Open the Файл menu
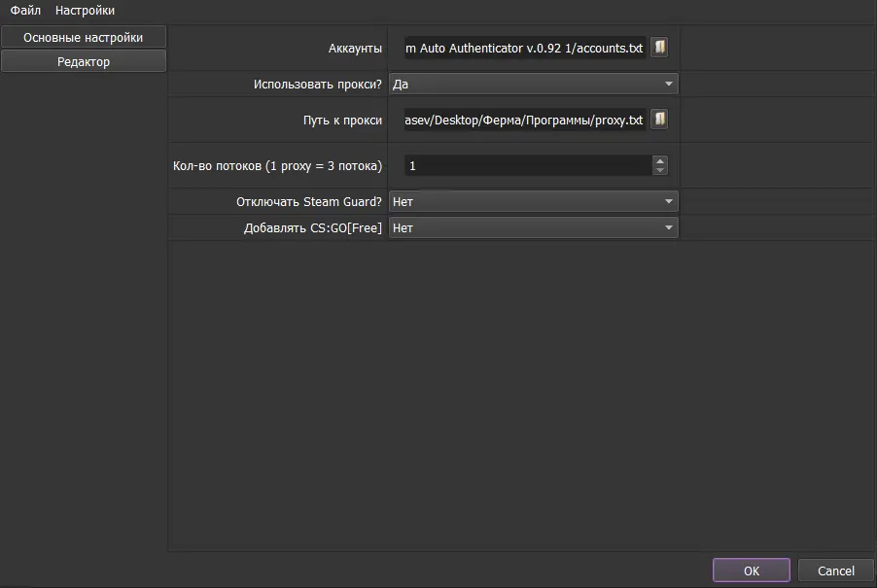This screenshot has height=588, width=877. tap(25, 10)
